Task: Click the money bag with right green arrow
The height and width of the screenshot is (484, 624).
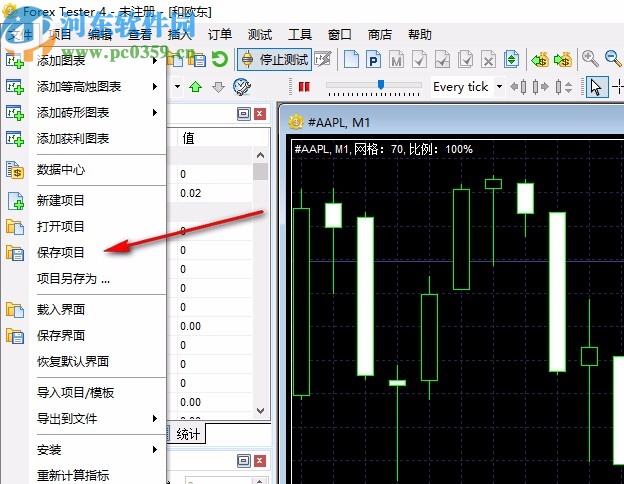Action: coord(563,60)
